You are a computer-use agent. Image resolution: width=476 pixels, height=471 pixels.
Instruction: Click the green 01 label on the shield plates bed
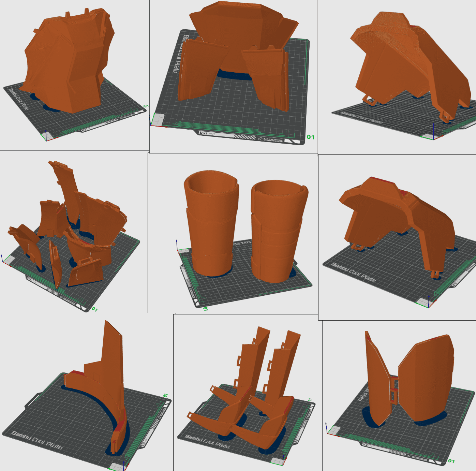451,461
